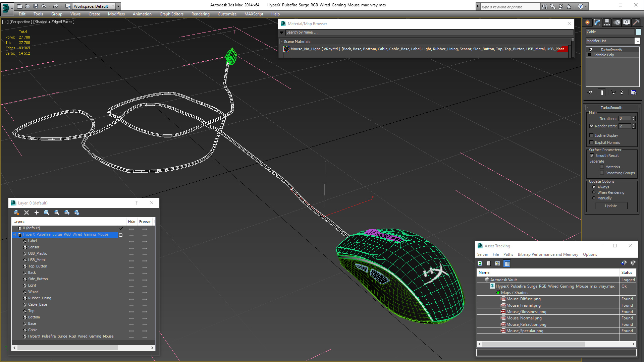Open the Material/Map Browser options arrow
The width and height of the screenshot is (644, 362).
tap(282, 33)
